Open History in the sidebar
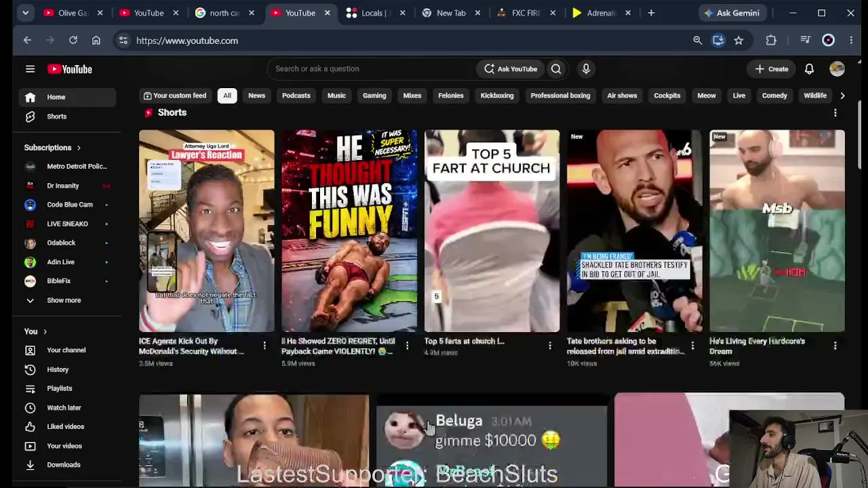868x488 pixels. click(x=67, y=369)
